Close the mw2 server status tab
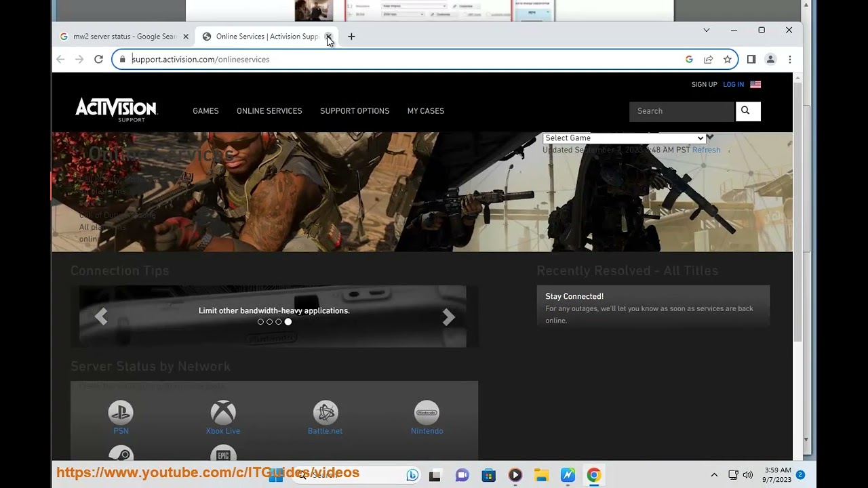The image size is (868, 488). pos(186,37)
